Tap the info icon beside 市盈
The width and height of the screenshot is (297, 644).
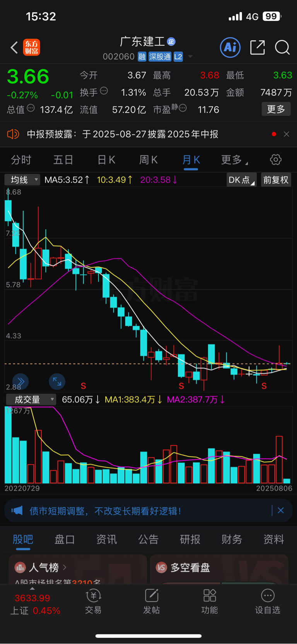tap(183, 108)
